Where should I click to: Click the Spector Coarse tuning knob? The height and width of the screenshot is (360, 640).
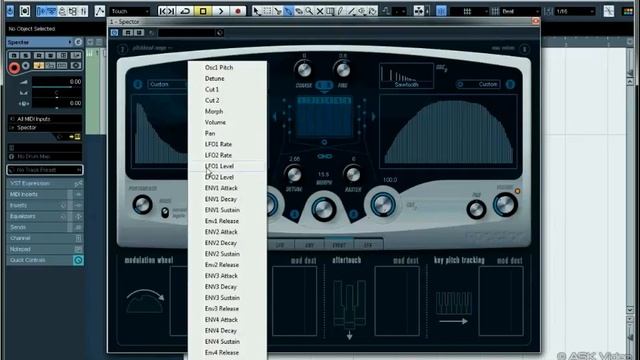tap(304, 70)
